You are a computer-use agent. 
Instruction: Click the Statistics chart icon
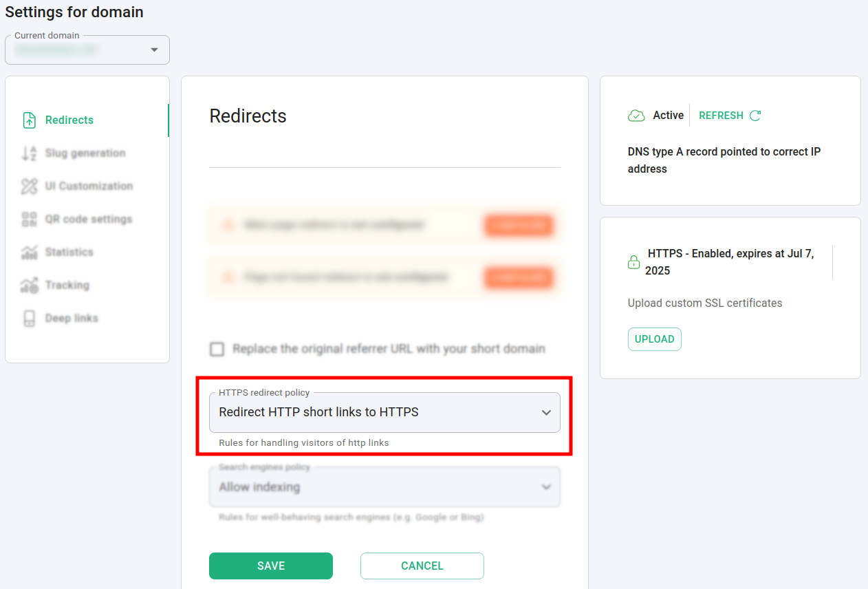click(29, 253)
